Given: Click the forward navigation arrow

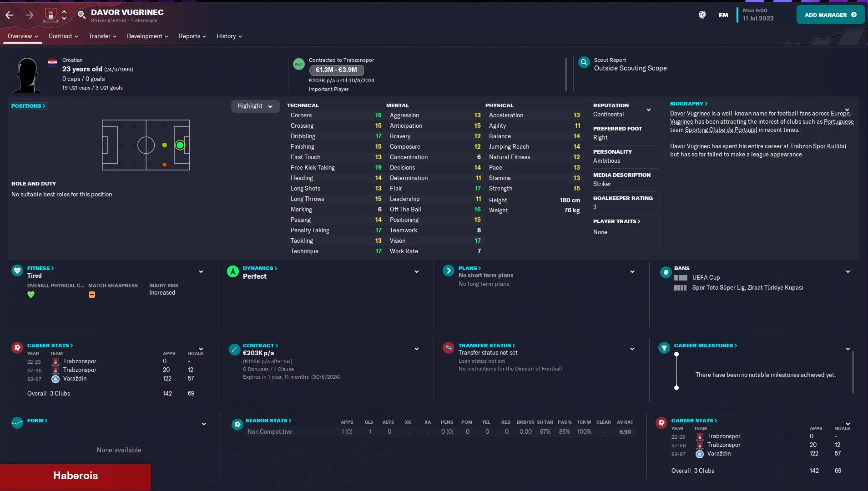Looking at the screenshot, I should pyautogui.click(x=30, y=15).
